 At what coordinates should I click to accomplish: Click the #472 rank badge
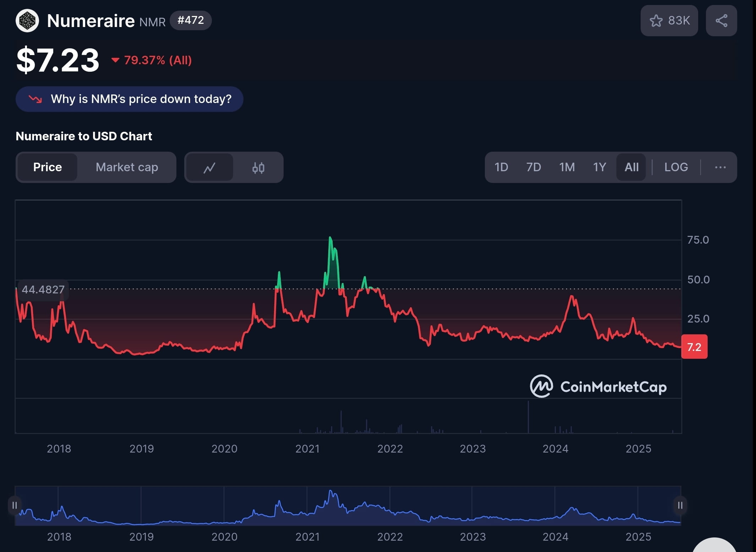pos(191,20)
